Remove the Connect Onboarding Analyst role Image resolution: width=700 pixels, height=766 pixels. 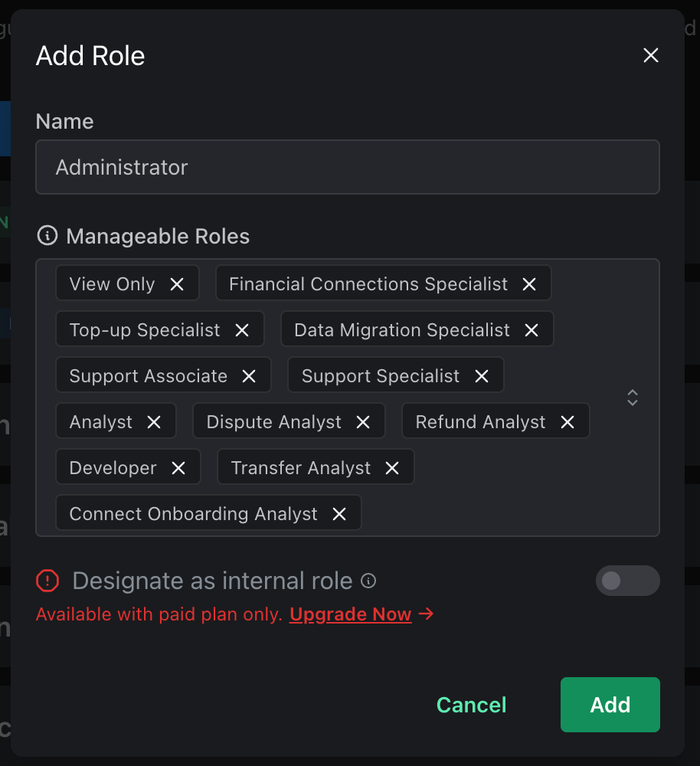click(x=339, y=513)
